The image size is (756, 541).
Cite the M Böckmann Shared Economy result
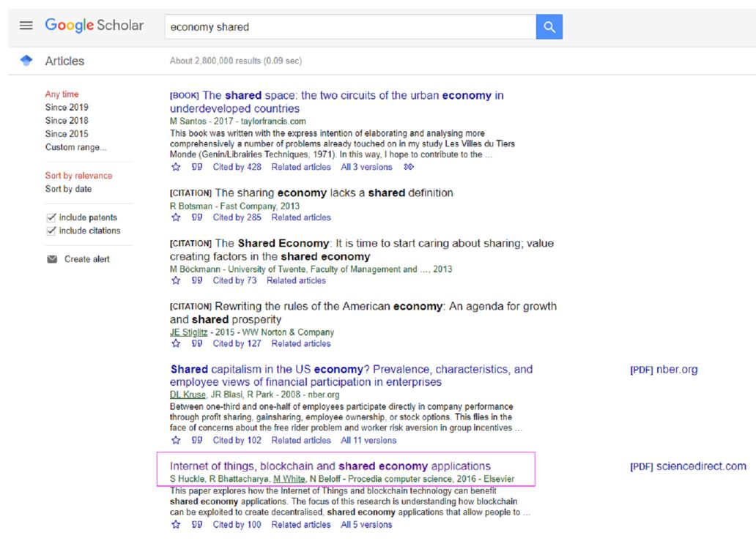197,281
